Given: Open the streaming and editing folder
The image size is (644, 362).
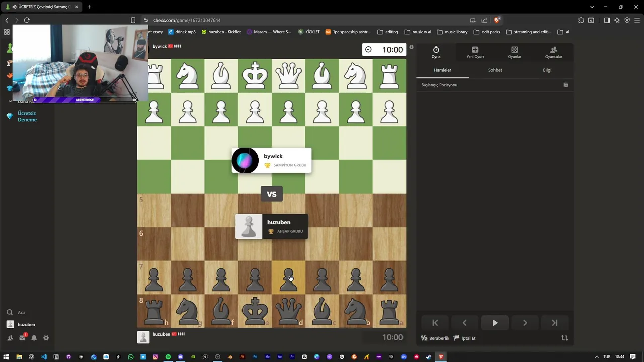Looking at the screenshot, I should [529, 32].
